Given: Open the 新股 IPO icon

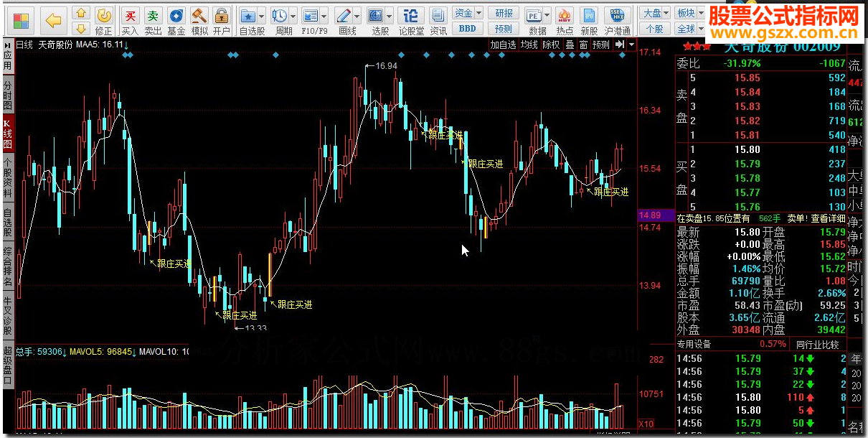Looking at the screenshot, I should click(x=589, y=20).
